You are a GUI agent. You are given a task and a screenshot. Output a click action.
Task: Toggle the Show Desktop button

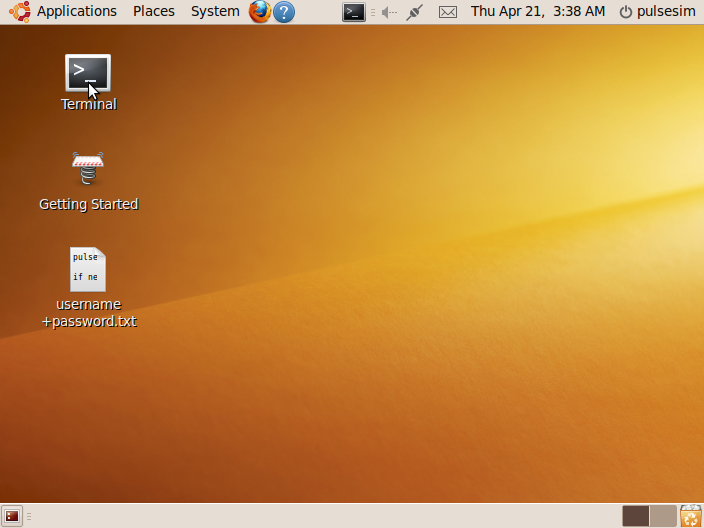[x=12, y=516]
